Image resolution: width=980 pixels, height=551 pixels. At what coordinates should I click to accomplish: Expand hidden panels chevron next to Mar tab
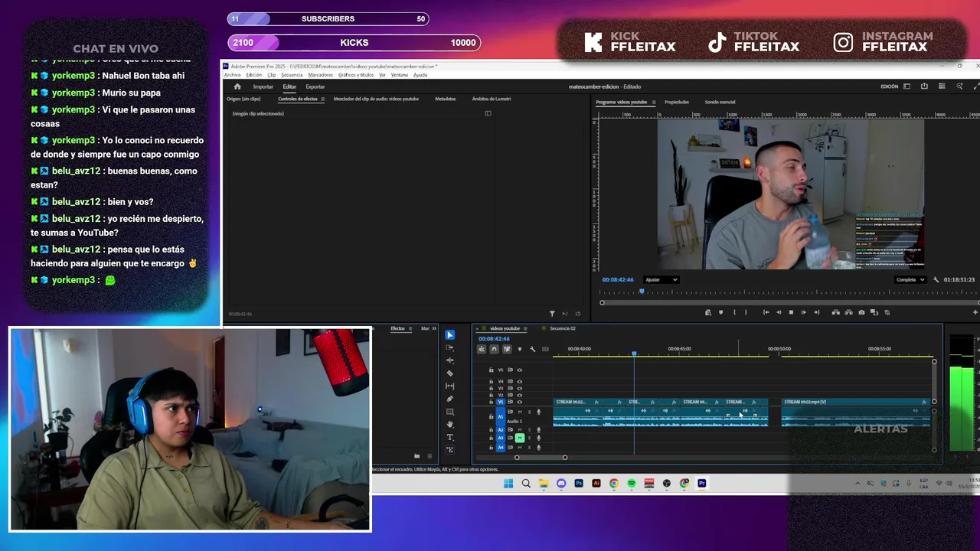(434, 328)
